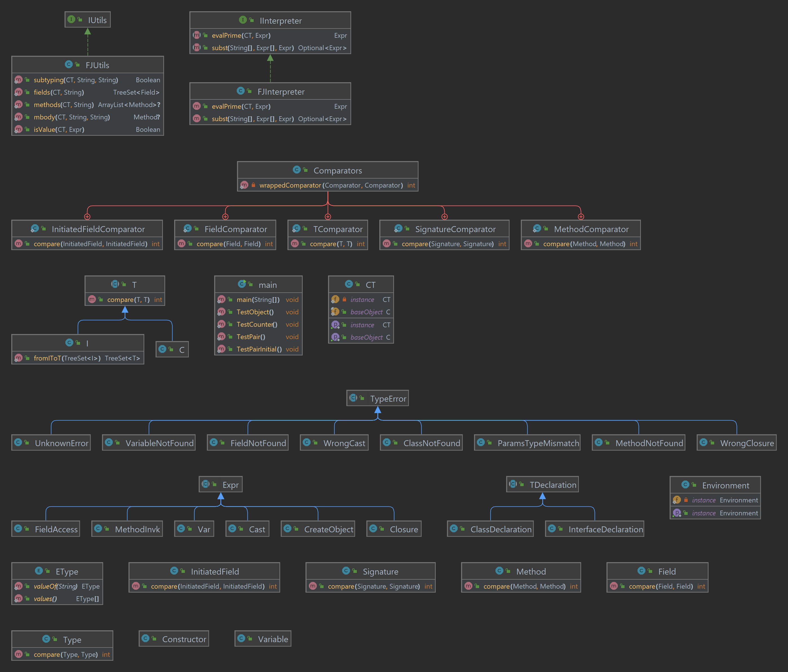
Task: Select the C class node under T
Action: point(172,349)
